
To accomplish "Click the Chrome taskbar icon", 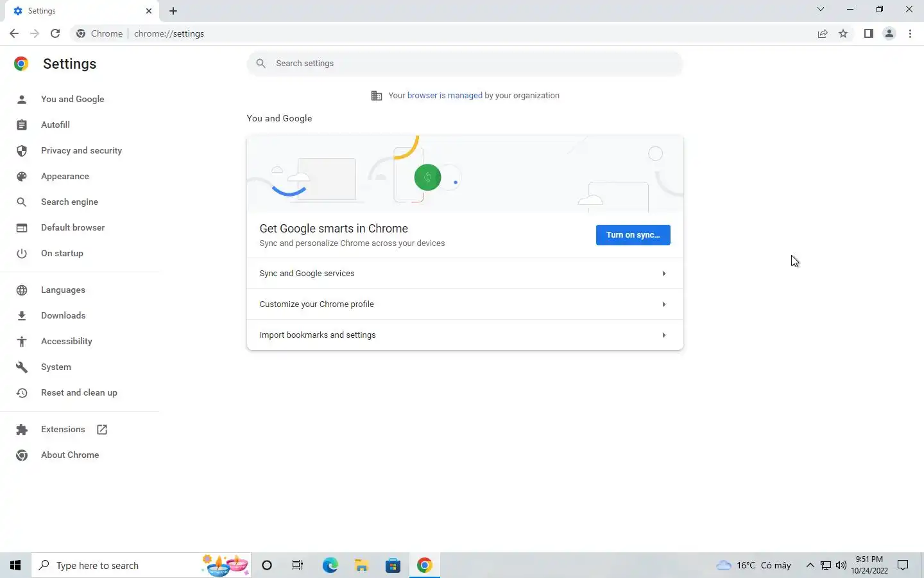I will 424,565.
